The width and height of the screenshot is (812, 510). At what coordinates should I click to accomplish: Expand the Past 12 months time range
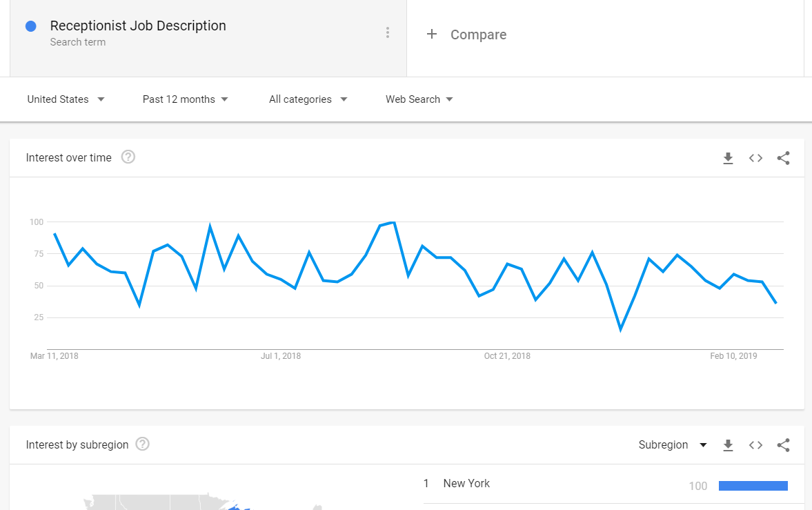(186, 99)
